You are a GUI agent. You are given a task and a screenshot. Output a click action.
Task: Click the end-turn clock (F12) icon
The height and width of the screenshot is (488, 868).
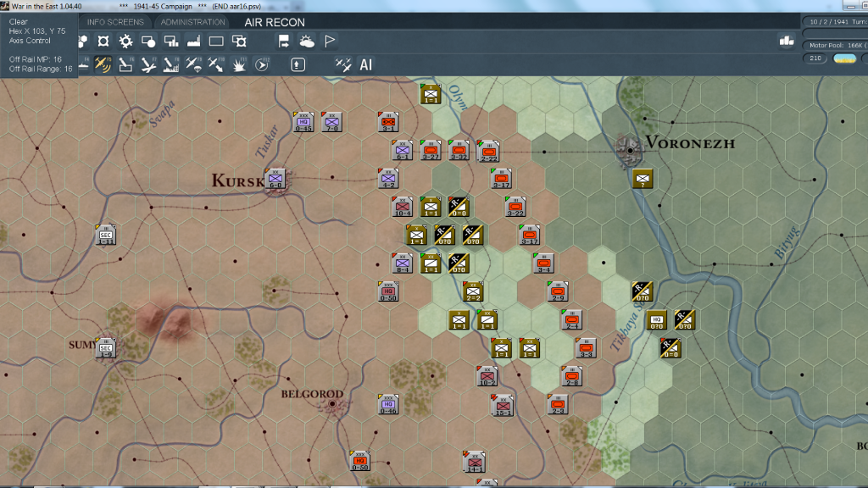pos(261,64)
